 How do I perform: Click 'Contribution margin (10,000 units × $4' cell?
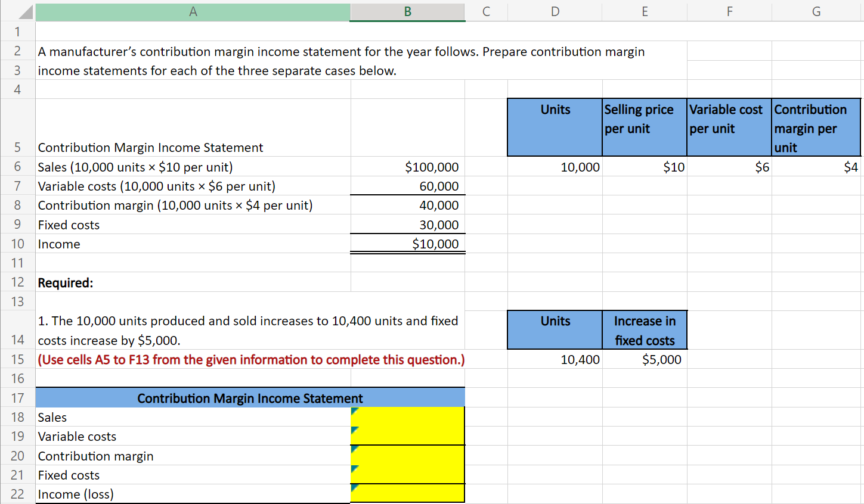point(193,205)
